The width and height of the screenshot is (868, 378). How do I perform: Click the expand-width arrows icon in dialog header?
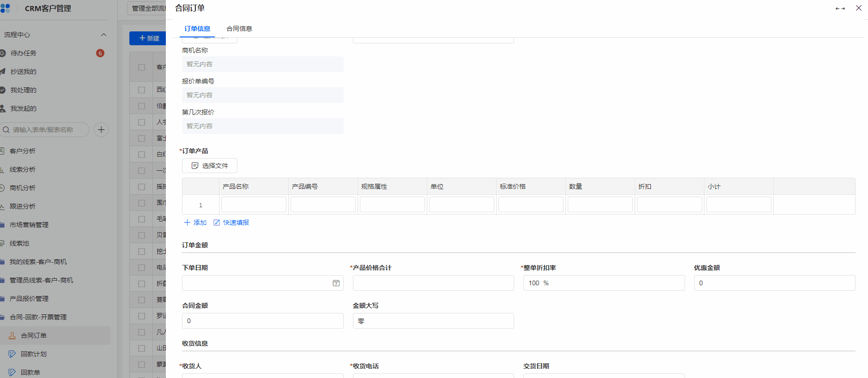[x=840, y=8]
